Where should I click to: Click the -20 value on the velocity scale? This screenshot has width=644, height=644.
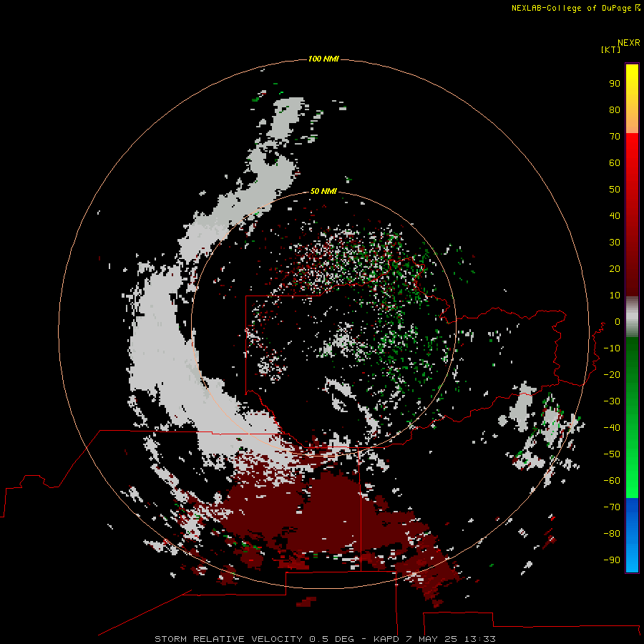pyautogui.click(x=612, y=374)
